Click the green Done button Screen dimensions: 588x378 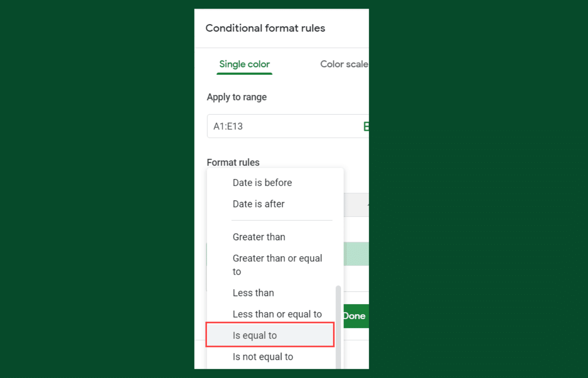click(x=354, y=316)
